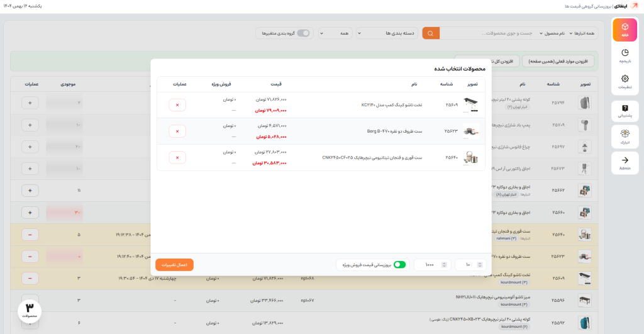Toggle گروه بندی متغیرها switch

[x=303, y=33]
